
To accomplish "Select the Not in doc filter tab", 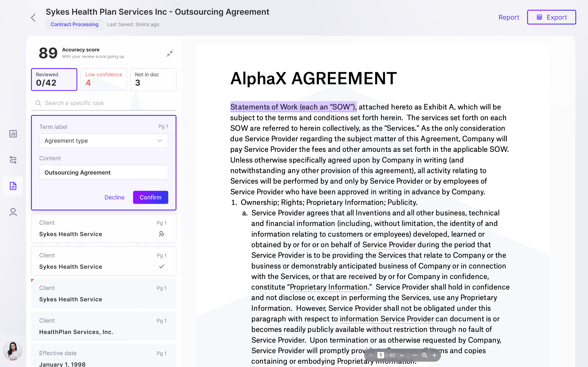I will click(x=153, y=79).
